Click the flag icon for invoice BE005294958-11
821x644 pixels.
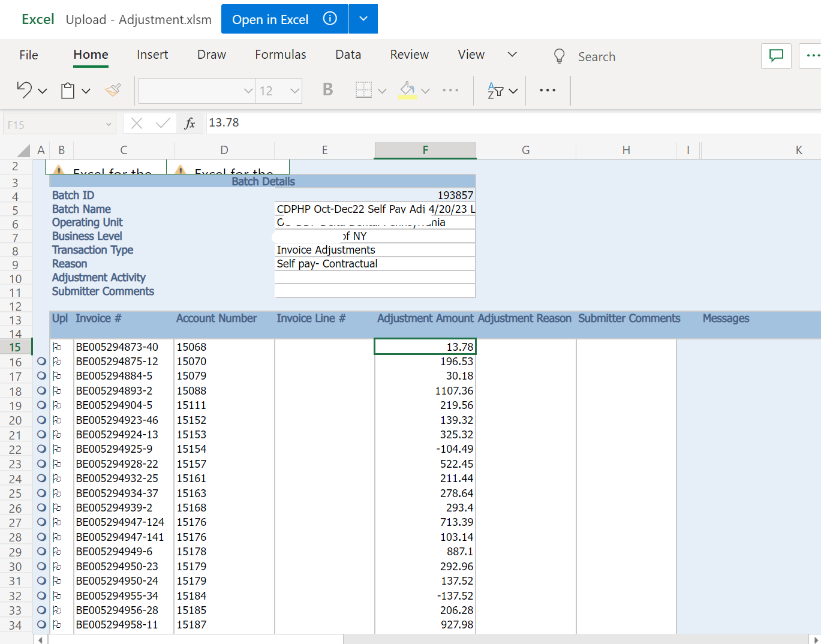[x=57, y=625]
